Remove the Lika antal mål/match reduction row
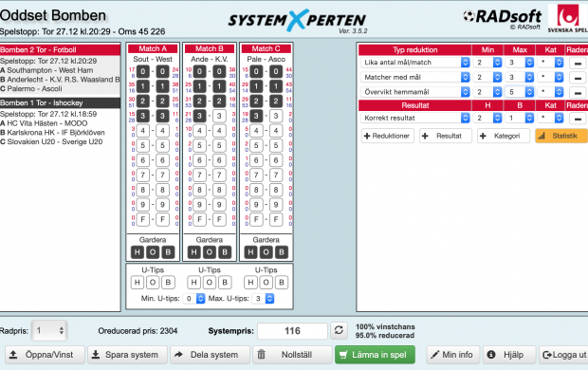Image resolution: width=588 pixels, height=370 pixels. [578, 63]
